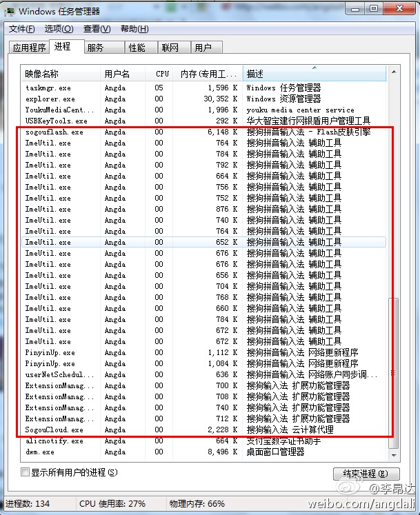Image resolution: width=420 pixels, height=515 pixels.
Task: Open the 文件(F) menu
Action: [x=21, y=29]
